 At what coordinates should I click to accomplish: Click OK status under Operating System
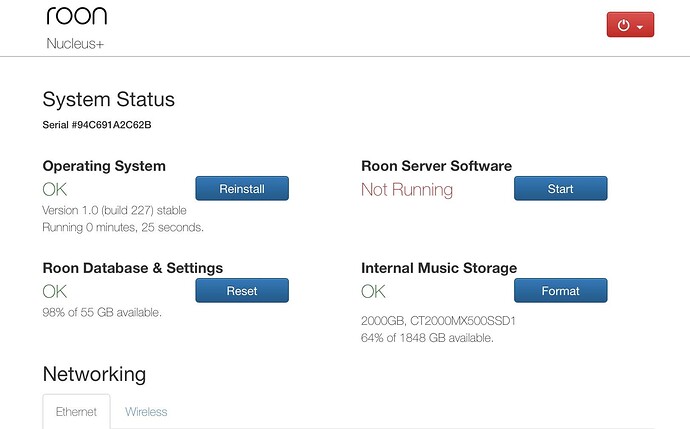point(55,190)
